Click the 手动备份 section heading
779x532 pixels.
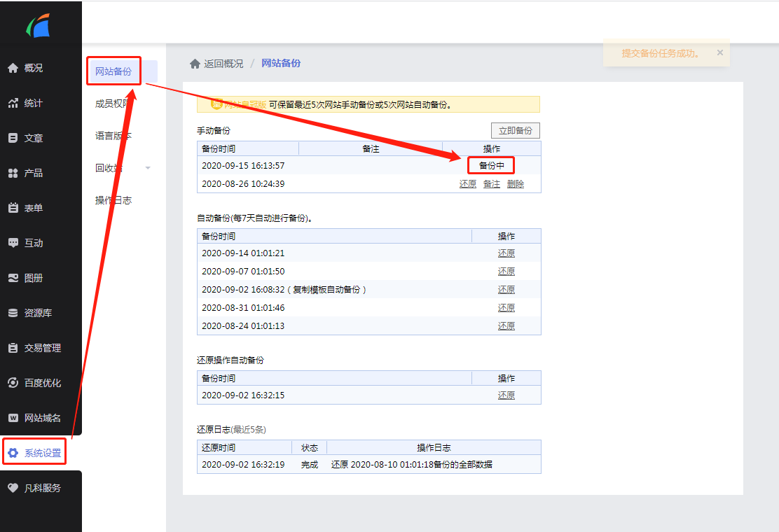[x=214, y=130]
